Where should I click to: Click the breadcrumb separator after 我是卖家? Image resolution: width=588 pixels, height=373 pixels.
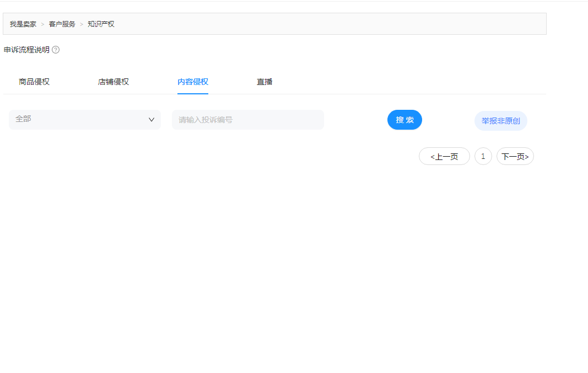[x=42, y=24]
